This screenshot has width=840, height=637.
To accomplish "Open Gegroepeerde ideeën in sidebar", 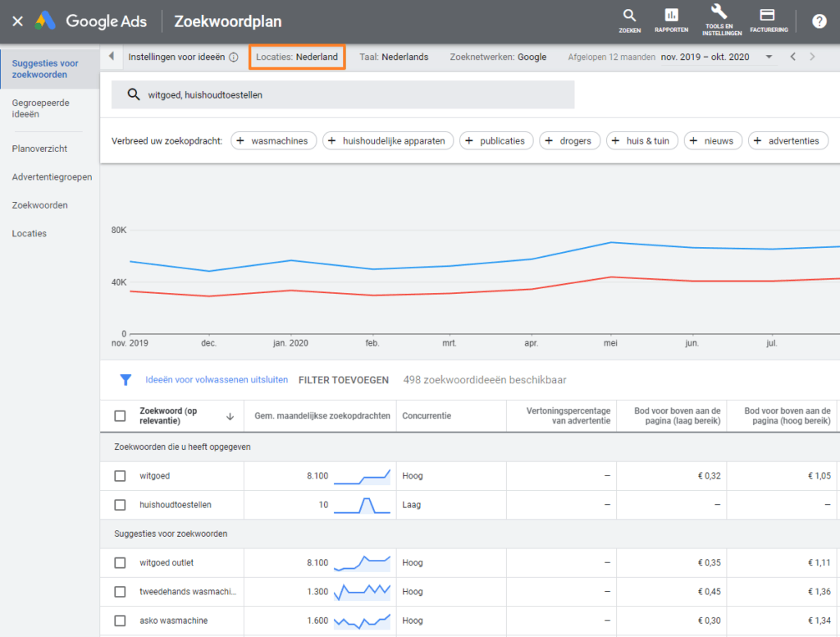I will [41, 108].
